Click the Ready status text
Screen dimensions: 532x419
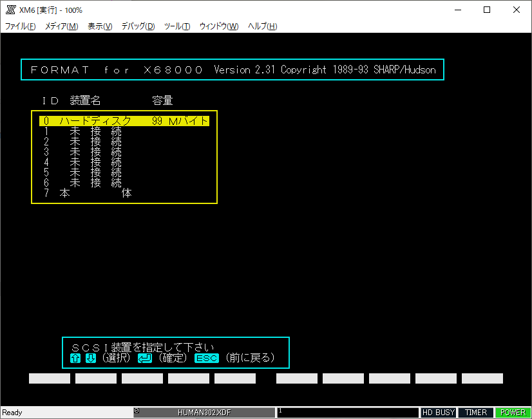(12, 413)
